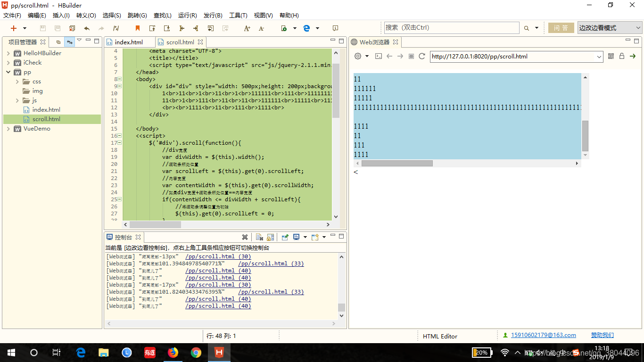Screen dimensions: 644x362
Task: Click the Web browser settings gear icon
Action: click(x=358, y=56)
